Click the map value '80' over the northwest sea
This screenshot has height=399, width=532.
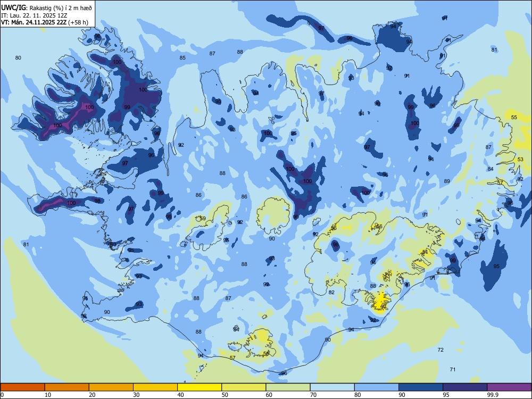(18, 57)
